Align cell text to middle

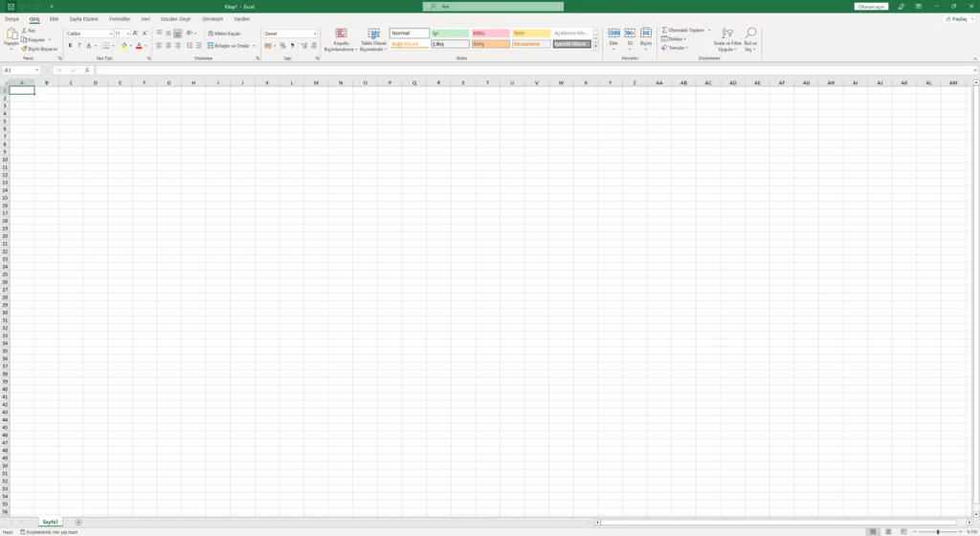(168, 33)
